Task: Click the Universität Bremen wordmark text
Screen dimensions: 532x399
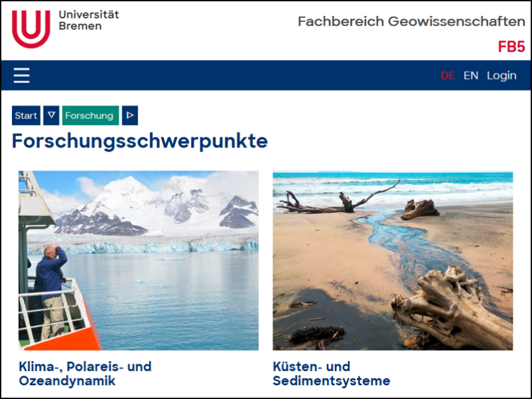Action: [x=89, y=20]
